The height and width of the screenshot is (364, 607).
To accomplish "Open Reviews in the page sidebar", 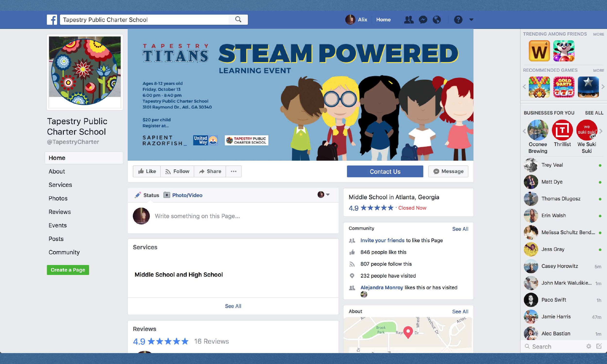I will click(60, 212).
